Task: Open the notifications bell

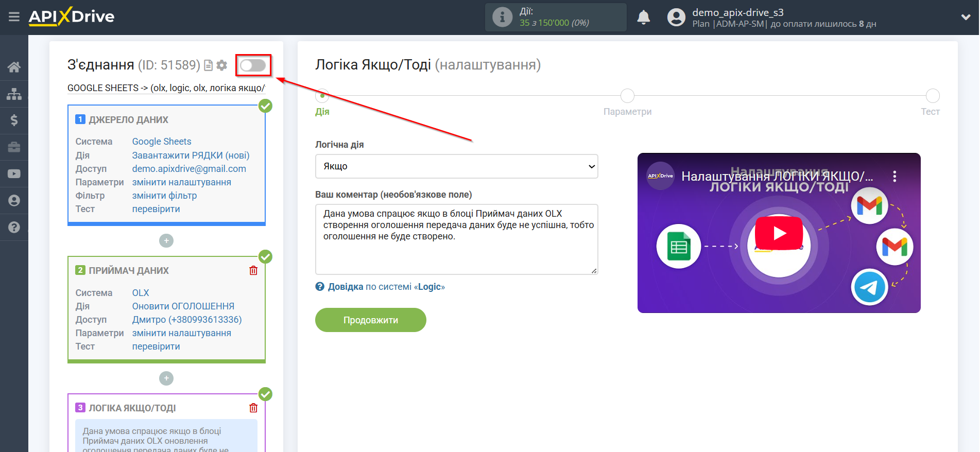Action: pos(643,18)
